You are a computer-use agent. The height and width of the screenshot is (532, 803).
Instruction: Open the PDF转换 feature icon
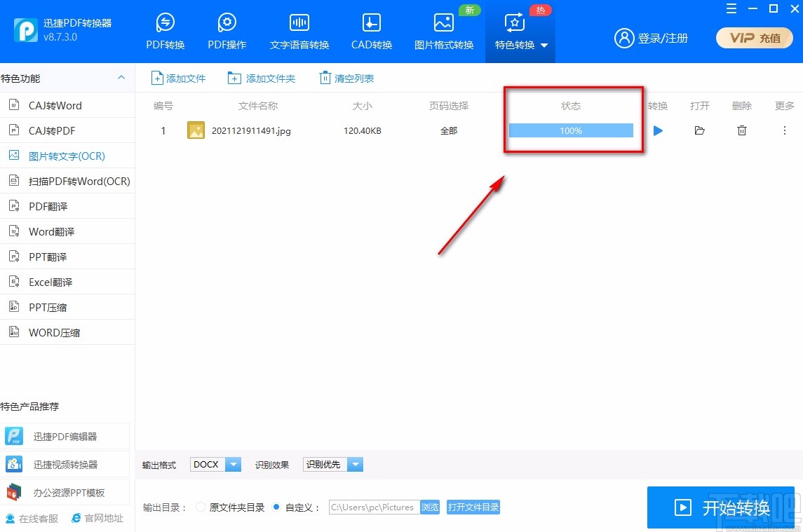[x=166, y=30]
